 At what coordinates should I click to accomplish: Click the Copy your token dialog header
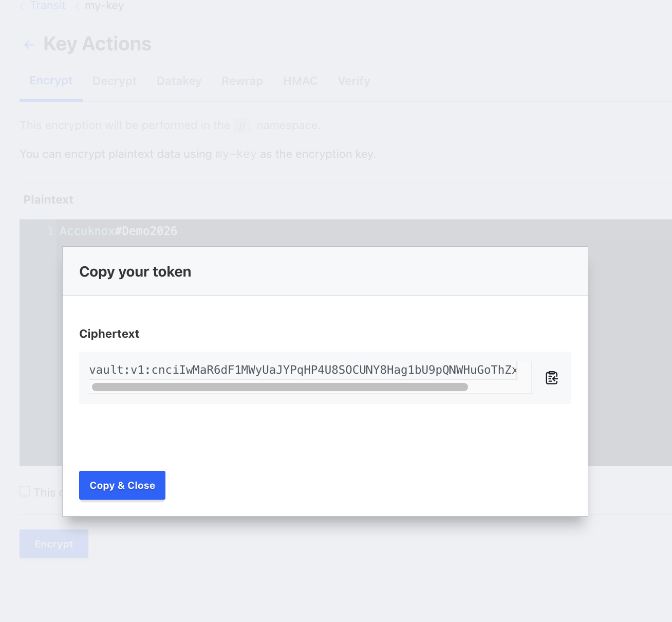click(325, 271)
